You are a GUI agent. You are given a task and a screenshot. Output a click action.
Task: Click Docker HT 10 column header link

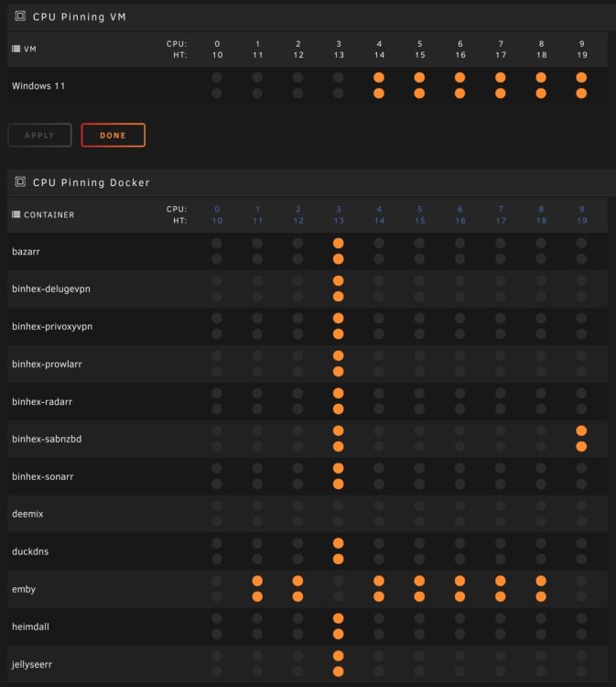(x=217, y=221)
